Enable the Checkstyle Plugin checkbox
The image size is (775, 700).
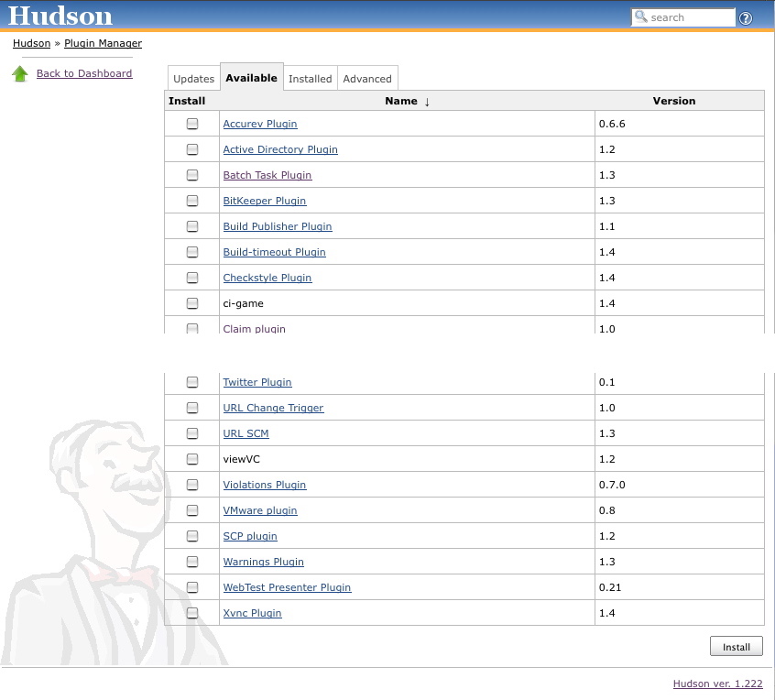tap(192, 278)
